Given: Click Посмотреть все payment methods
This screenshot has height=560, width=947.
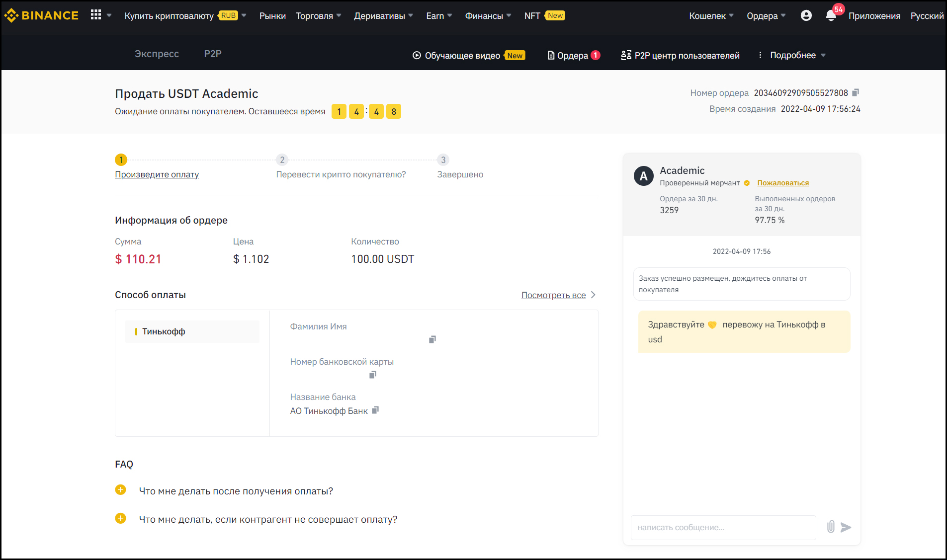Looking at the screenshot, I should (x=558, y=295).
